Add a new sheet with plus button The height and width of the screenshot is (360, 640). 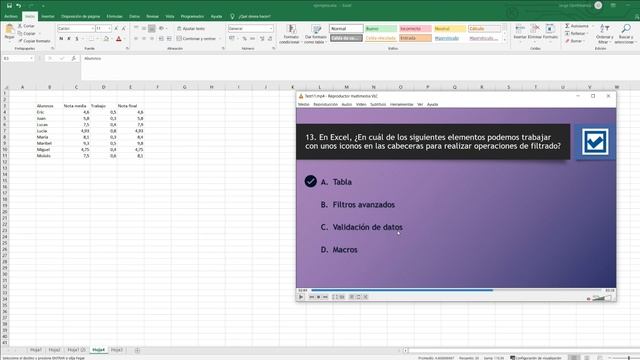point(137,350)
